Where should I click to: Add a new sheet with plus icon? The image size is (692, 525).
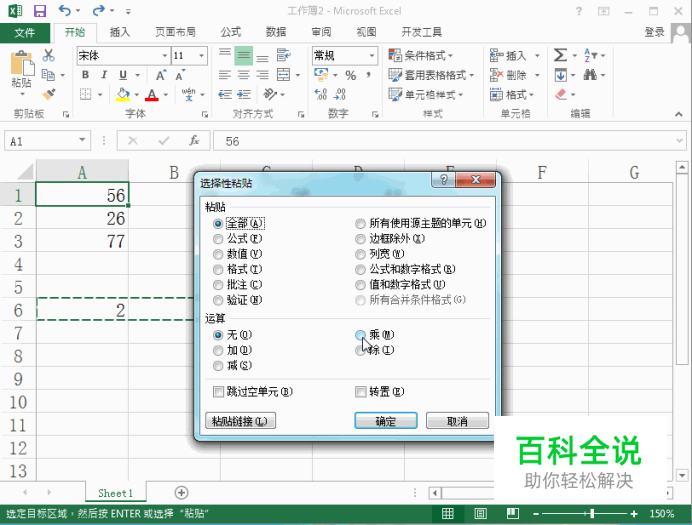pos(181,492)
